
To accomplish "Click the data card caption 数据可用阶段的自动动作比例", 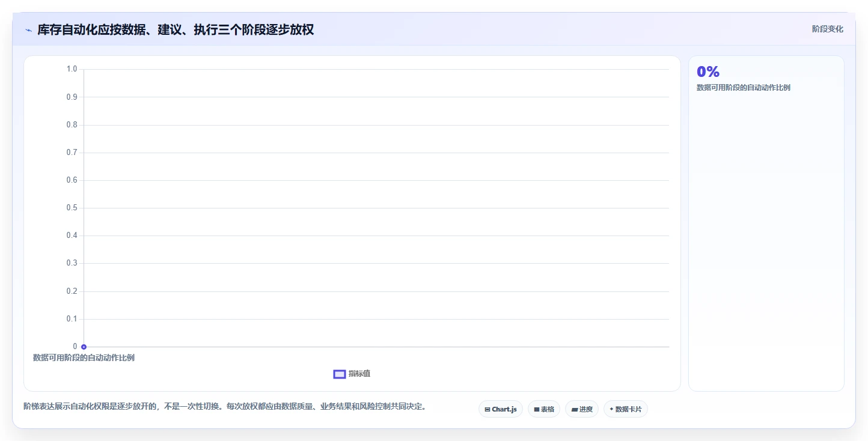I will (744, 88).
